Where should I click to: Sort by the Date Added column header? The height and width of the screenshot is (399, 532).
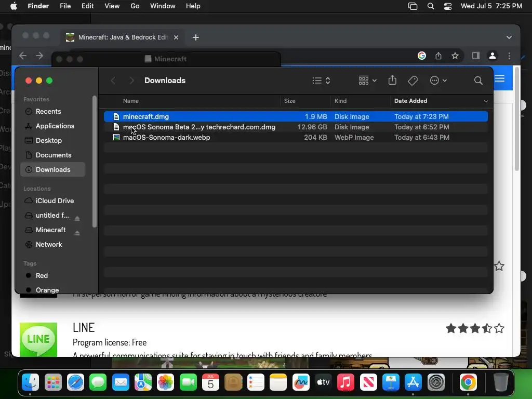pos(410,101)
